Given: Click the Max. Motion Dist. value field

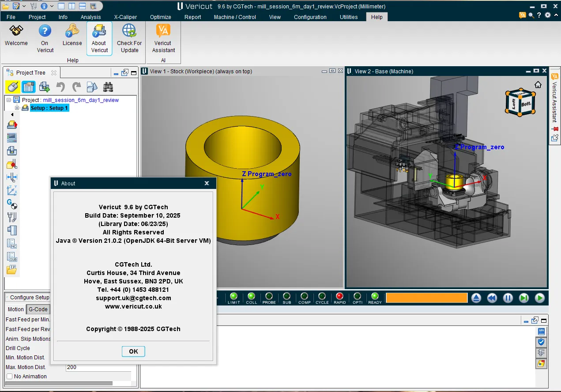Looking at the screenshot, I should [98, 367].
